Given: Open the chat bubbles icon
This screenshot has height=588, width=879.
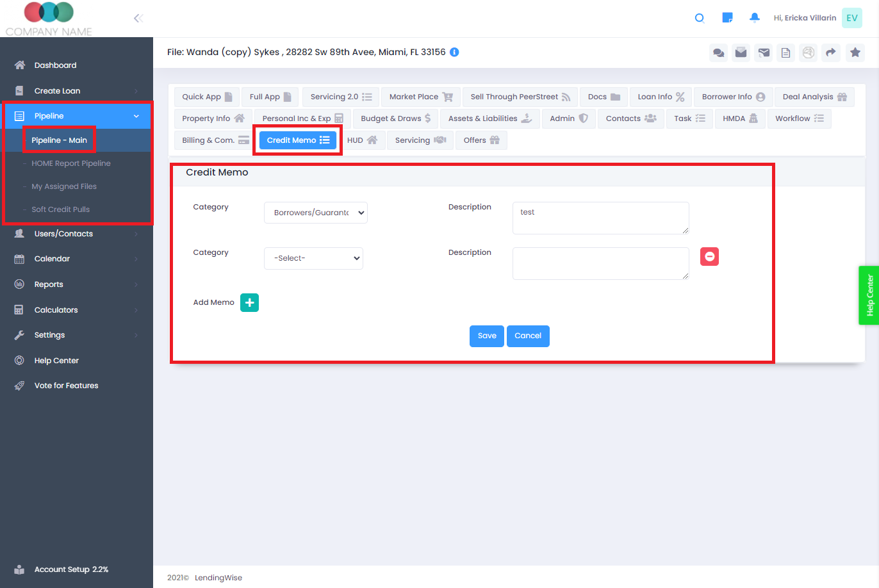Looking at the screenshot, I should (x=719, y=53).
